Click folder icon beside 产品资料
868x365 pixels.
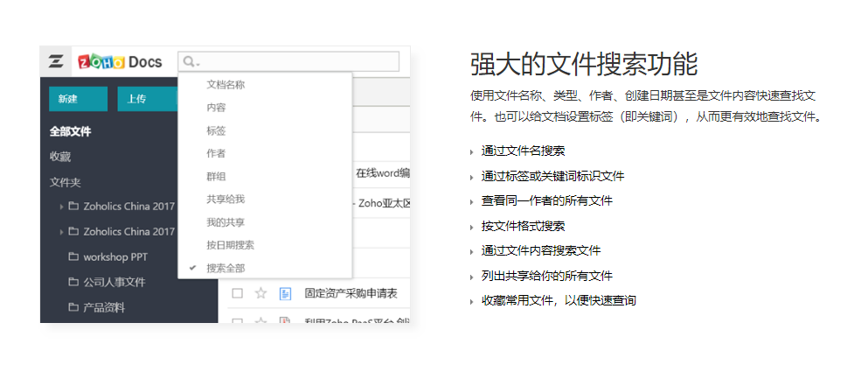coord(73,306)
